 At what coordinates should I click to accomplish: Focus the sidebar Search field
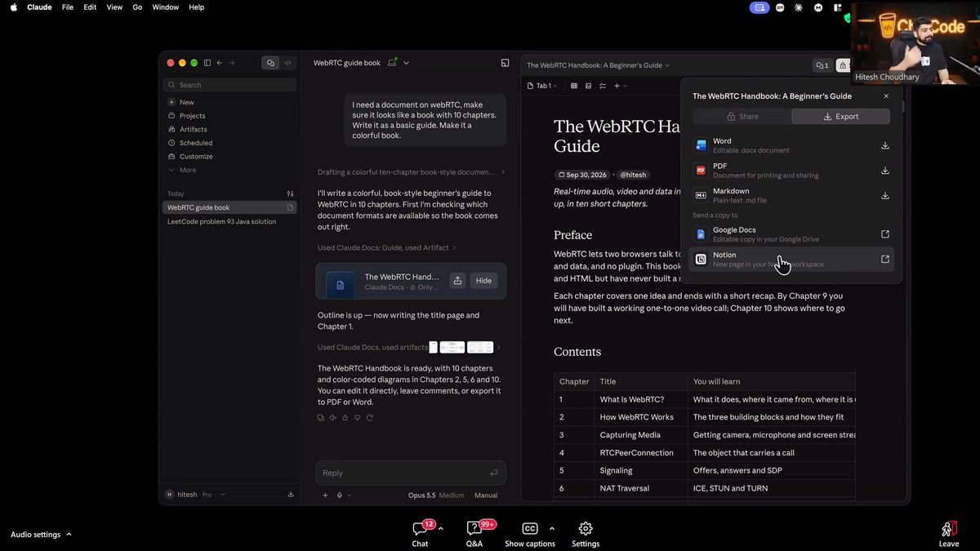tap(229, 85)
